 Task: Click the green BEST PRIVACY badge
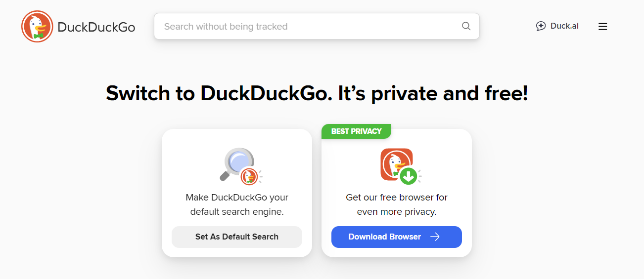point(356,131)
